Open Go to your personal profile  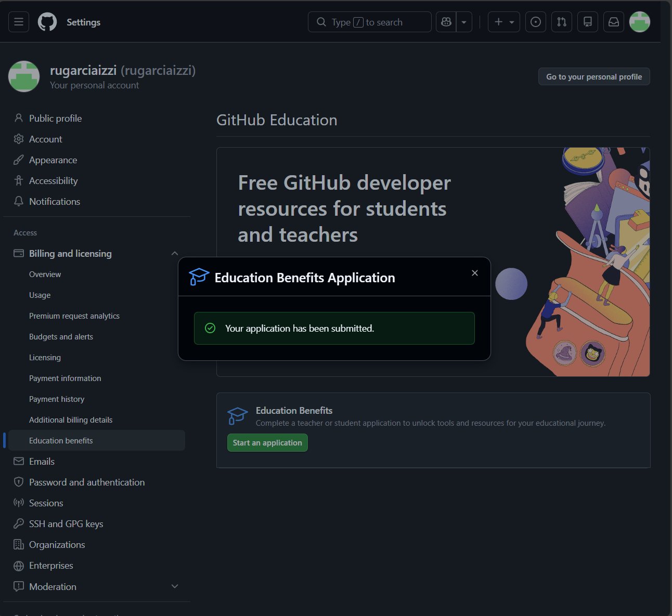point(593,76)
